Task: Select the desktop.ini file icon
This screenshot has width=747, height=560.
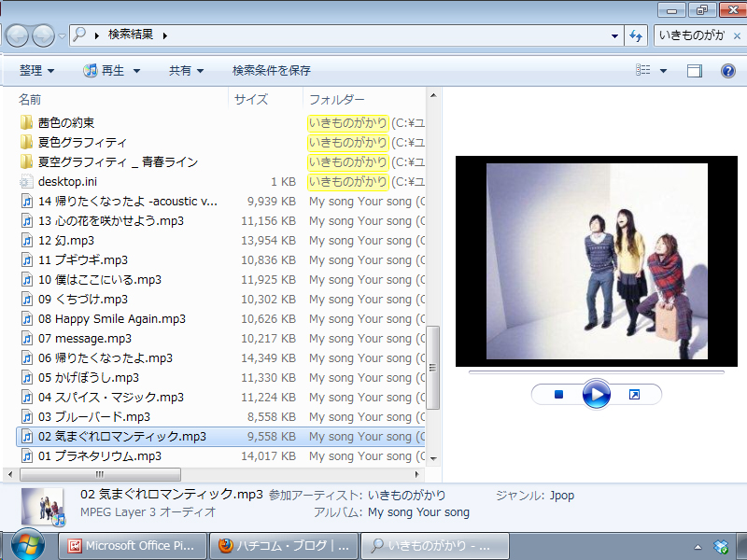Action: [x=27, y=181]
